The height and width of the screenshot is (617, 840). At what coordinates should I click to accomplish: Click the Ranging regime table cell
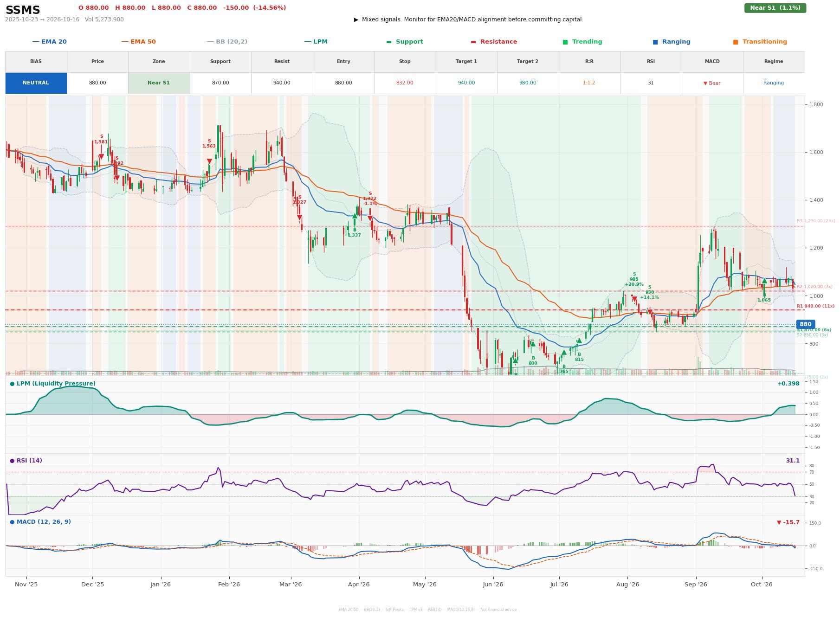coord(774,83)
